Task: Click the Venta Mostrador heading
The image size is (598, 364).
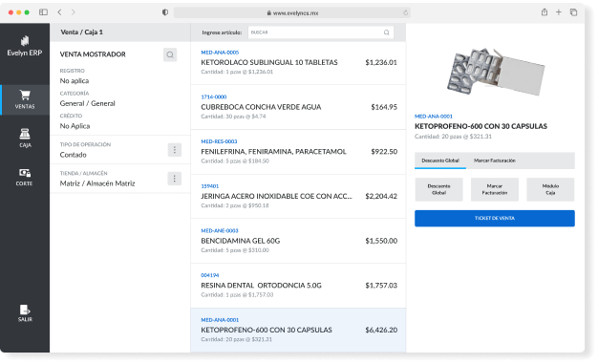Action: pyautogui.click(x=93, y=54)
